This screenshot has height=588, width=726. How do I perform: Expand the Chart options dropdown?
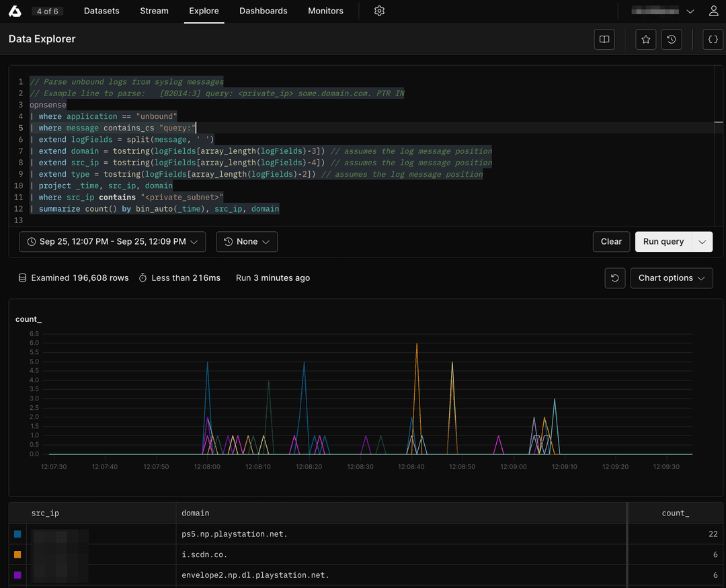point(671,278)
